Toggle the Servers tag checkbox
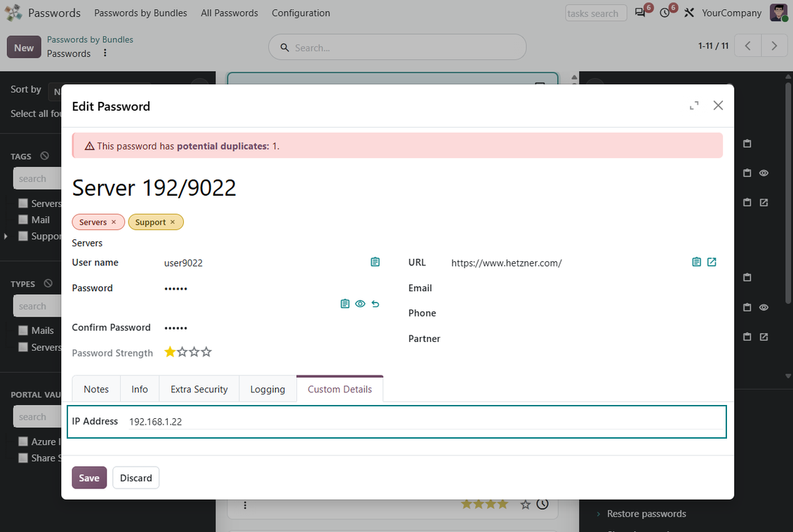This screenshot has height=532, width=793. point(22,204)
